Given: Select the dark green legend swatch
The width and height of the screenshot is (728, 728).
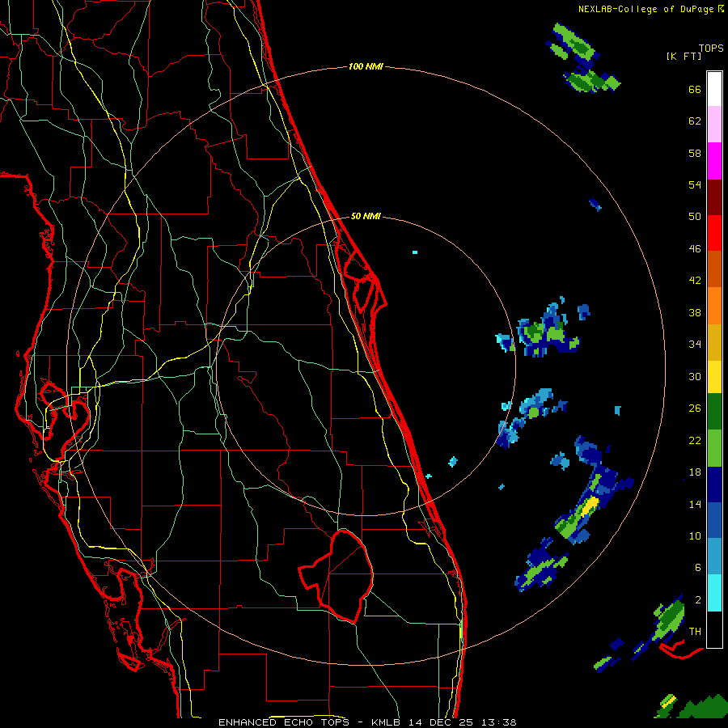Looking at the screenshot, I should pos(714,412).
